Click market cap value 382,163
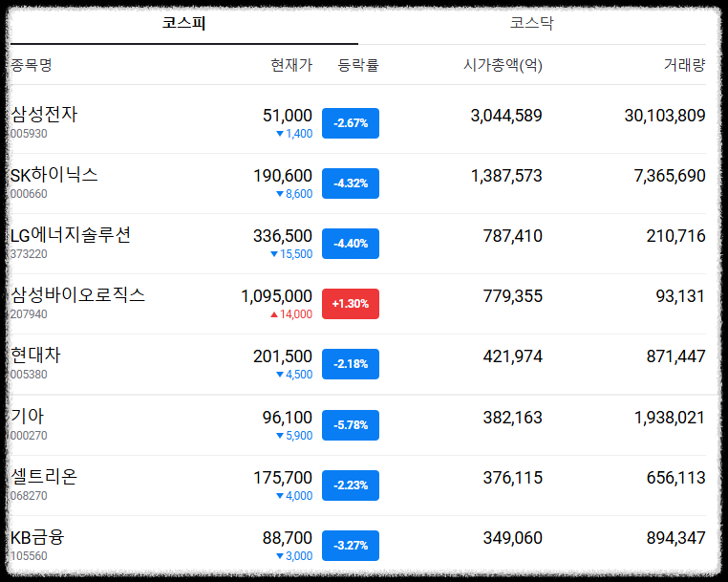This screenshot has height=582, width=728. tap(513, 418)
